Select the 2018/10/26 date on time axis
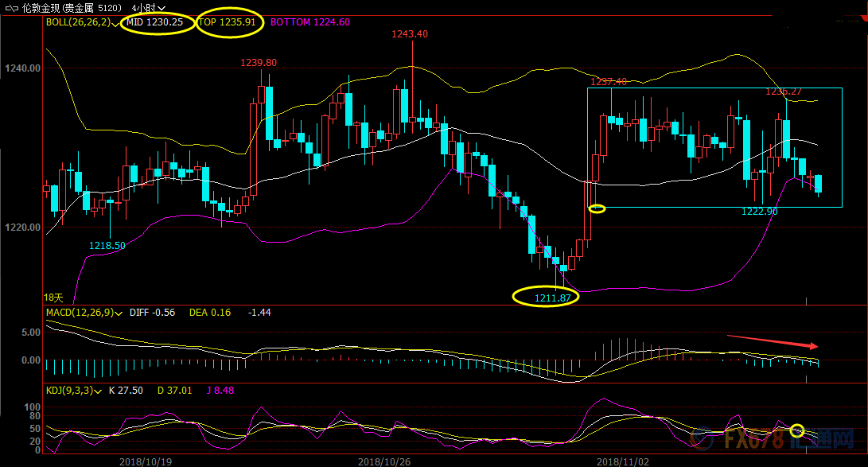 tap(383, 461)
